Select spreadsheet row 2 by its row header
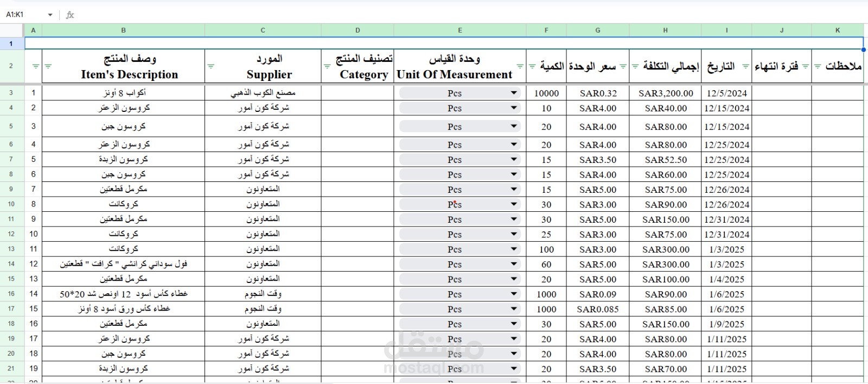The width and height of the screenshot is (868, 384). [11, 66]
